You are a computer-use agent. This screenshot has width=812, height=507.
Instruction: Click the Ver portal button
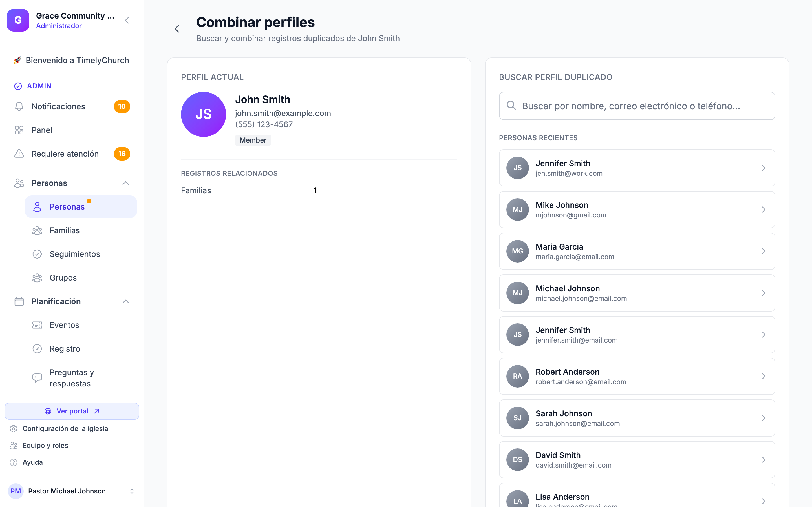point(72,411)
